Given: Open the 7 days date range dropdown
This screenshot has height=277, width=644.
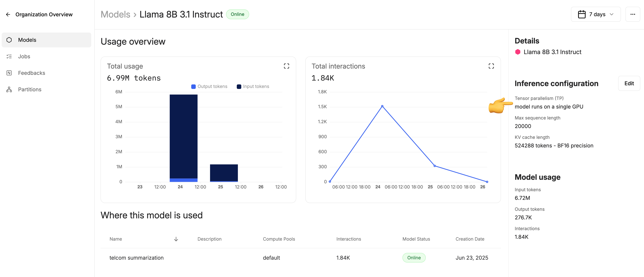Looking at the screenshot, I should pyautogui.click(x=595, y=14).
